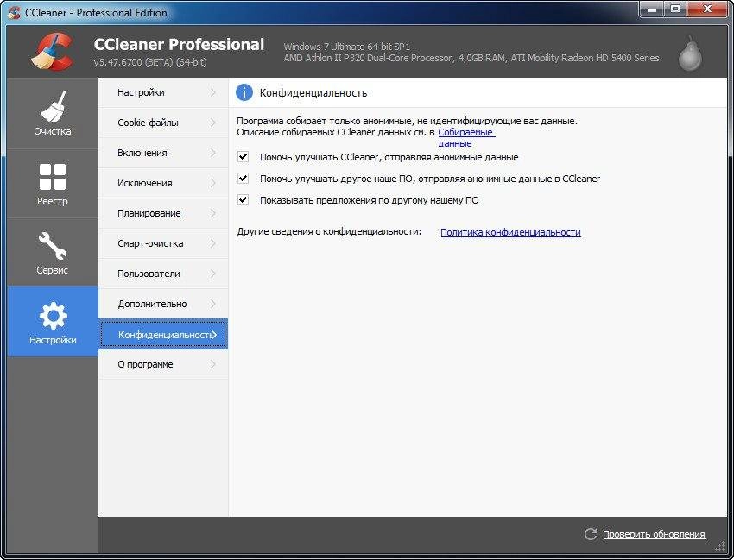Open the Исключения settings page
Screen dimensions: 734x560
[x=163, y=183]
